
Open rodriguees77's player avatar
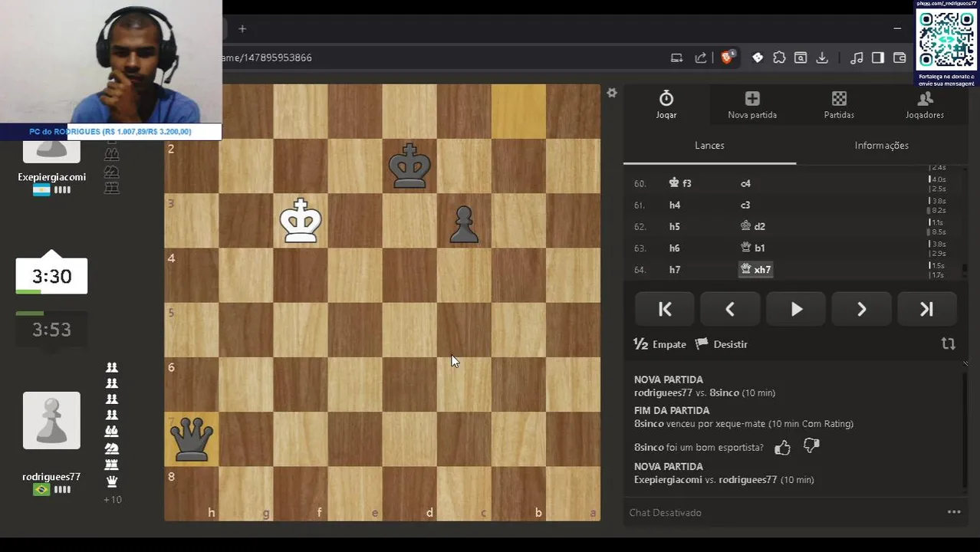click(51, 420)
